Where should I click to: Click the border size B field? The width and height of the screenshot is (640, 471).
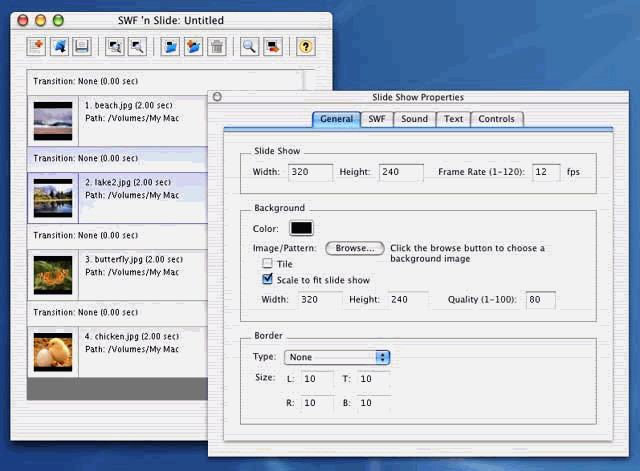(373, 403)
